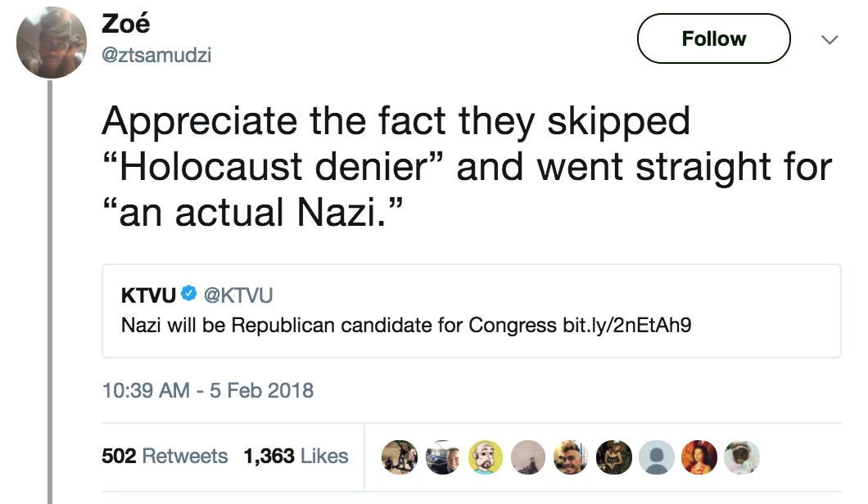
Task: Click the orange-red painting woman avatar
Action: 699,457
